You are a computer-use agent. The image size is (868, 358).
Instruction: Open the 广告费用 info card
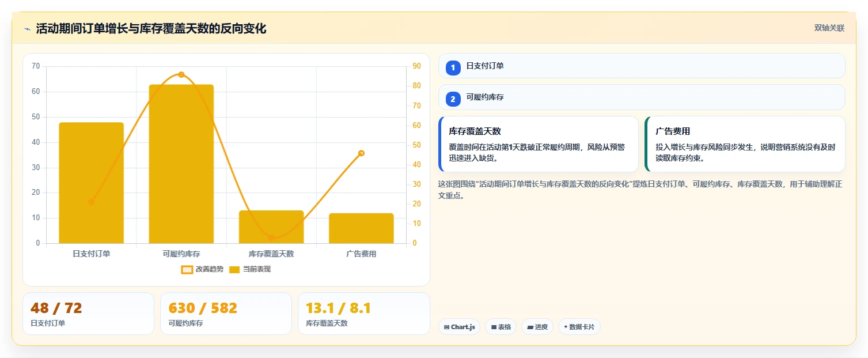(x=745, y=144)
